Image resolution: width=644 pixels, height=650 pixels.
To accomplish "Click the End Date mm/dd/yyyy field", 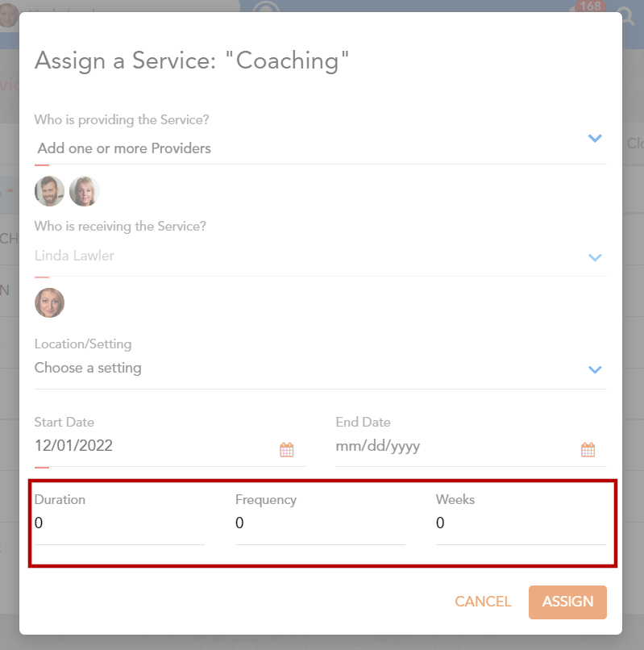I will pos(451,446).
